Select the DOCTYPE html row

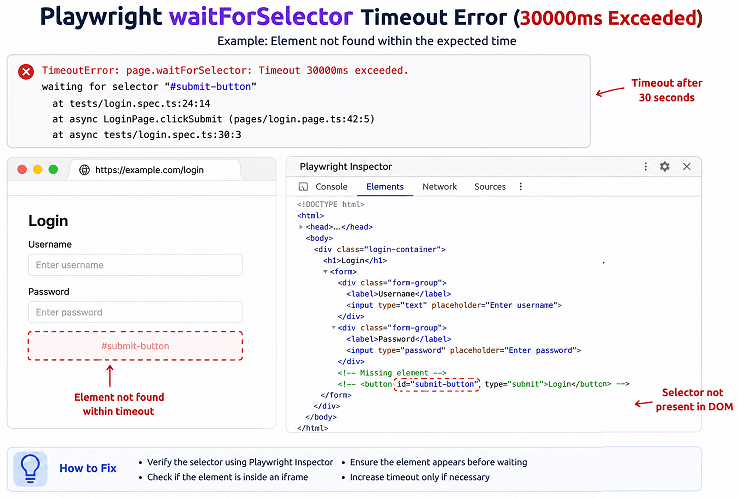coord(331,204)
